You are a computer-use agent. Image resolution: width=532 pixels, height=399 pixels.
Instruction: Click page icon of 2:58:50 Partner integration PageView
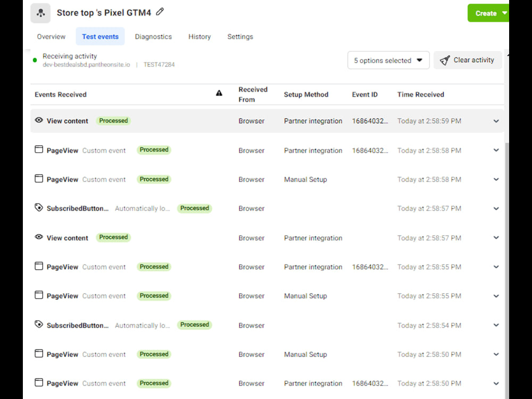pyautogui.click(x=39, y=383)
